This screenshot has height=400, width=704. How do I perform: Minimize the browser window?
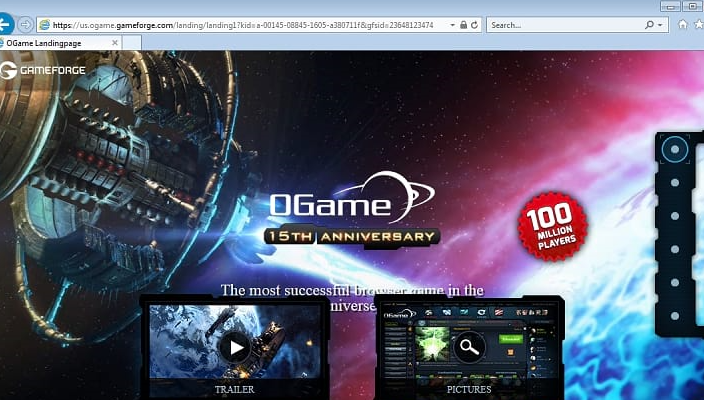[x=670, y=6]
